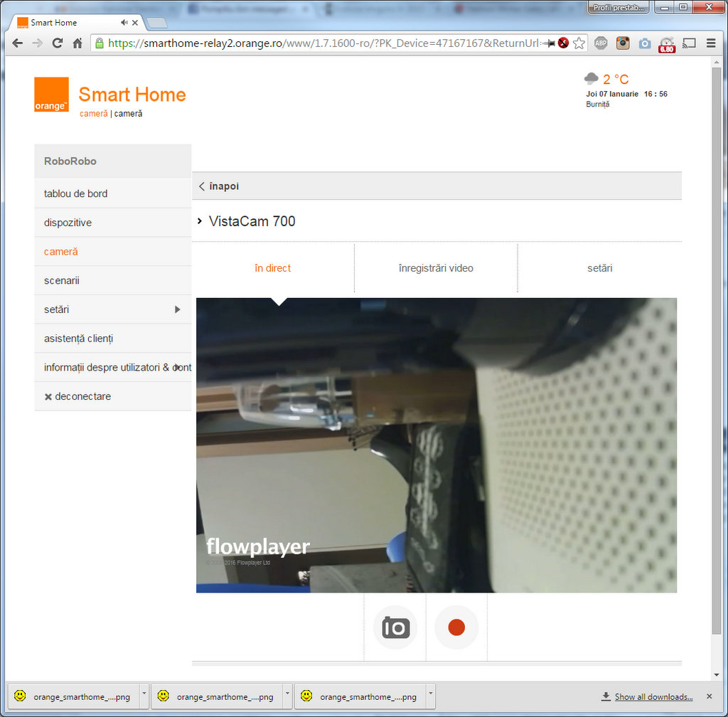Viewport: 728px width, 717px height.
Task: Open the extension showing 6.80 badge
Action: pos(667,45)
